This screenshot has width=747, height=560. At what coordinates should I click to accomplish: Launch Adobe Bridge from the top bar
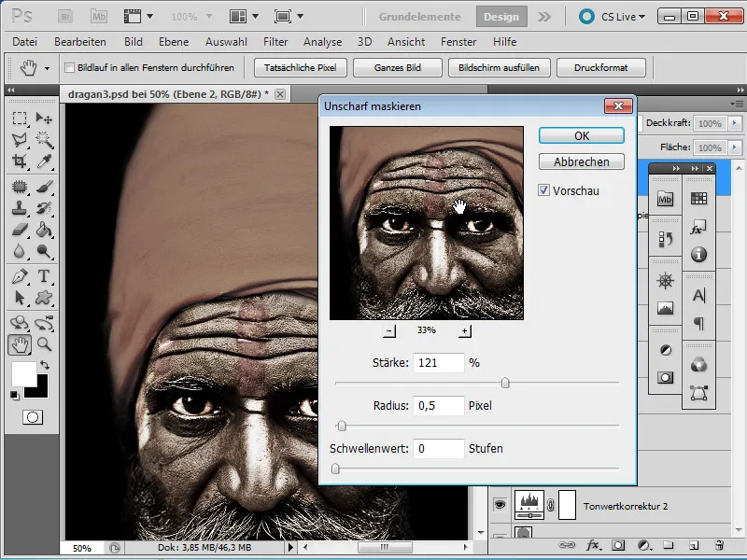point(65,17)
